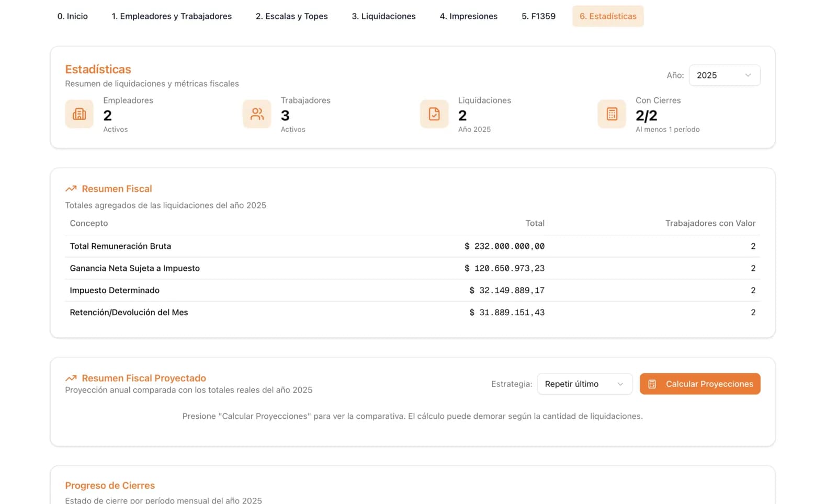The image size is (837, 504).
Task: Click the Con Cierres calculator icon
Action: pos(611,114)
